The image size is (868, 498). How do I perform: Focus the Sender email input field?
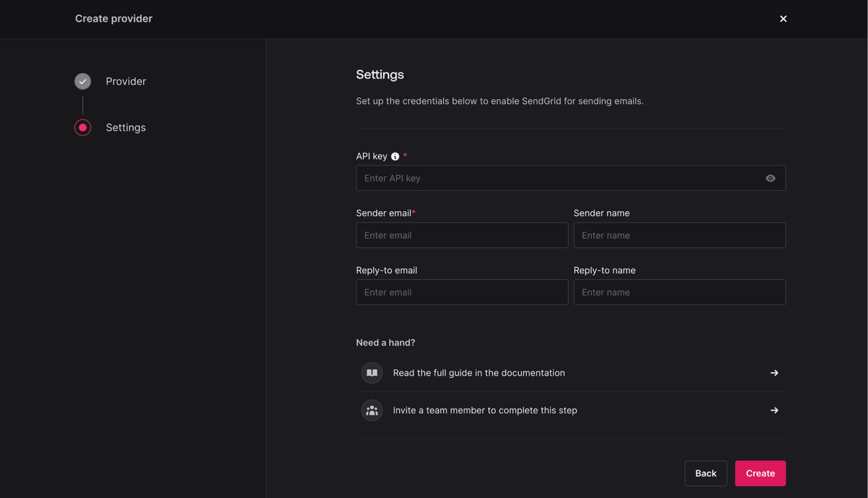tap(462, 235)
